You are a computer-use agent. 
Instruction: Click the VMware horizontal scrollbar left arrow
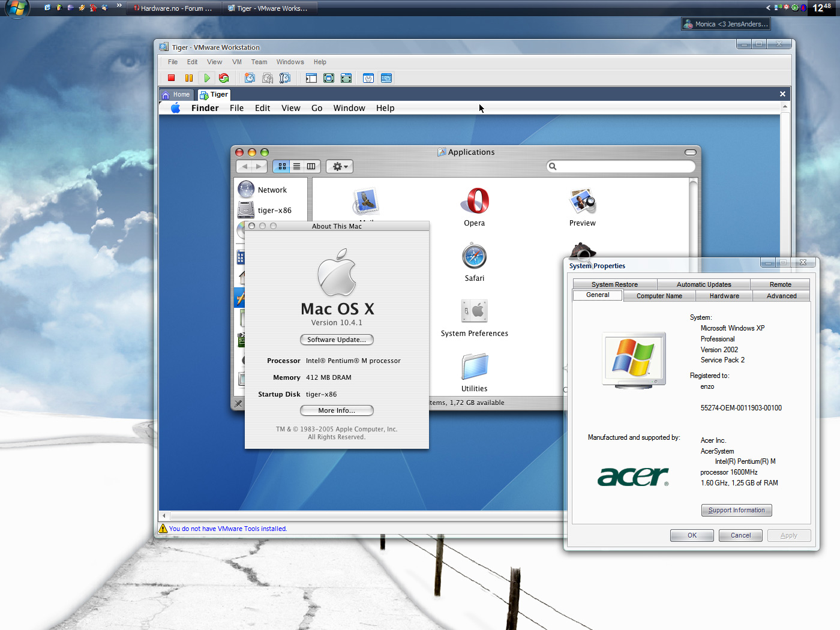pos(164,515)
